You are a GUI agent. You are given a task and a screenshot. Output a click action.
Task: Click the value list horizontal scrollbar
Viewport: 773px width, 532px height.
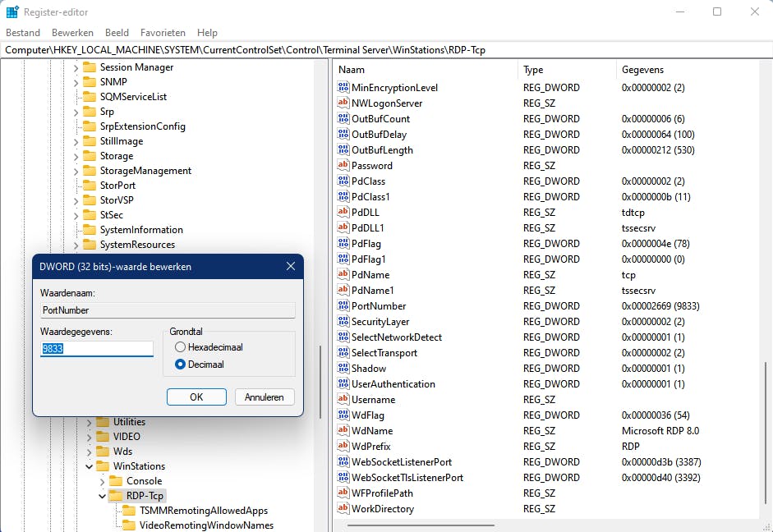[421, 525]
